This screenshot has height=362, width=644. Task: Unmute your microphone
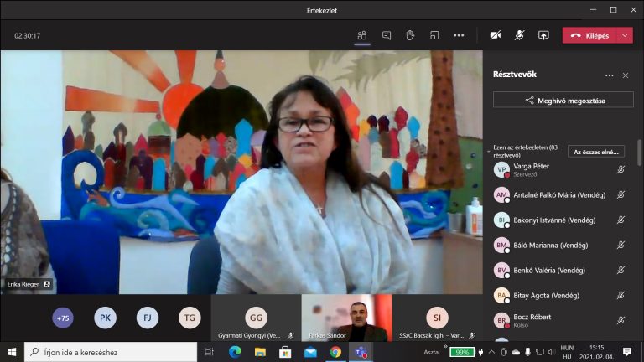click(519, 35)
